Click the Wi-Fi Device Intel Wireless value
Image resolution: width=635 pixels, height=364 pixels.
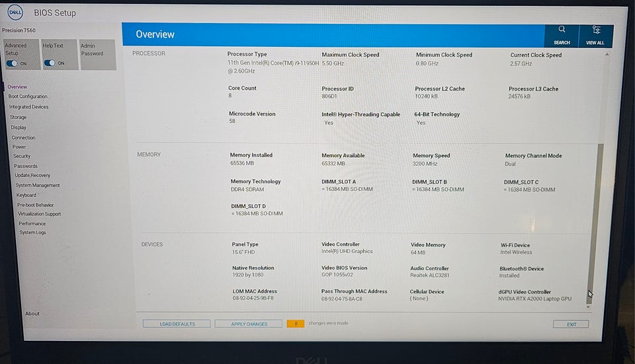pyautogui.click(x=516, y=252)
